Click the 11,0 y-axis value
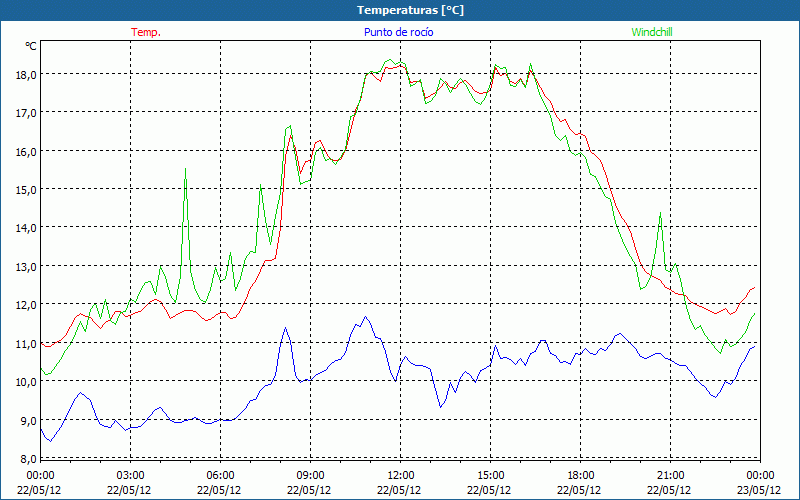Viewport: 800px width, 500px height. [x=26, y=344]
